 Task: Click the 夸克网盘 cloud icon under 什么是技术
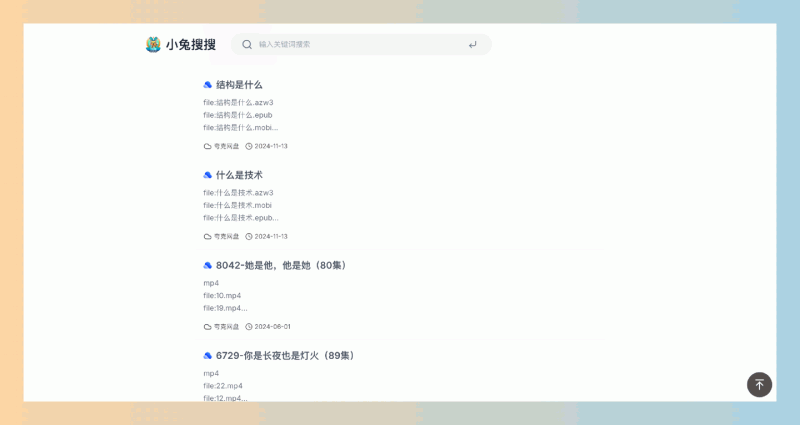point(207,237)
